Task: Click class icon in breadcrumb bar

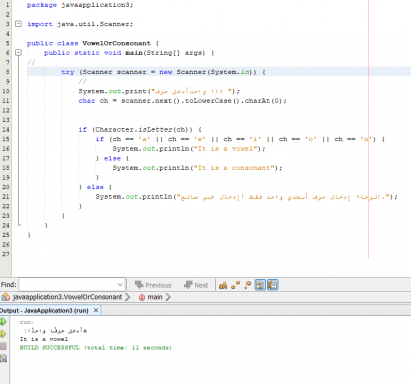Action: coord(6,297)
